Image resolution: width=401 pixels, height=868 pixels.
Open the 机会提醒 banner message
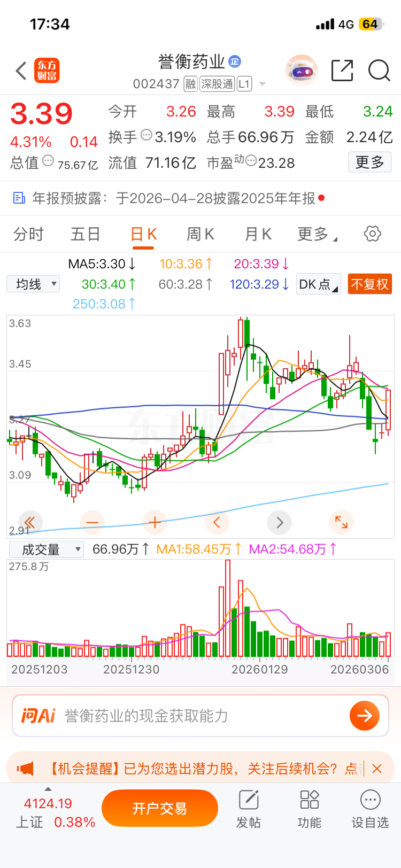point(203,769)
